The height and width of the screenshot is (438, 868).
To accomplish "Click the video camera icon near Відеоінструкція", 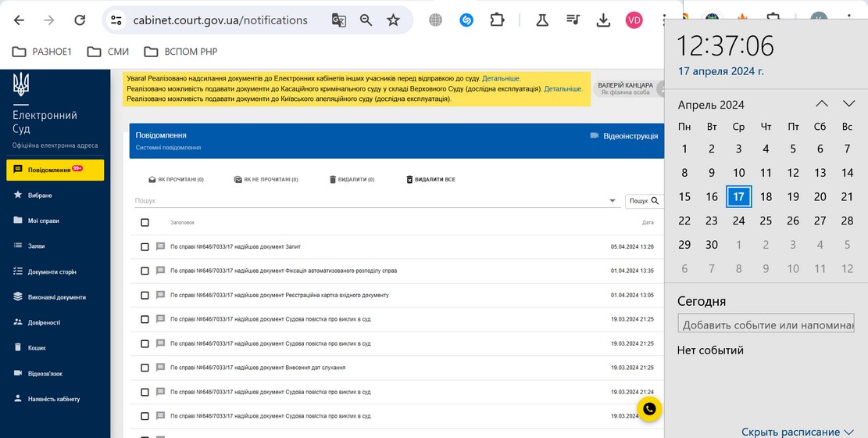I will click(x=595, y=136).
